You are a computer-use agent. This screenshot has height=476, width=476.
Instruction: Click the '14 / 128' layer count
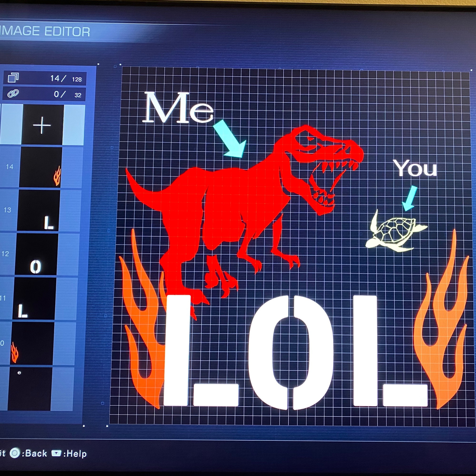(66, 79)
